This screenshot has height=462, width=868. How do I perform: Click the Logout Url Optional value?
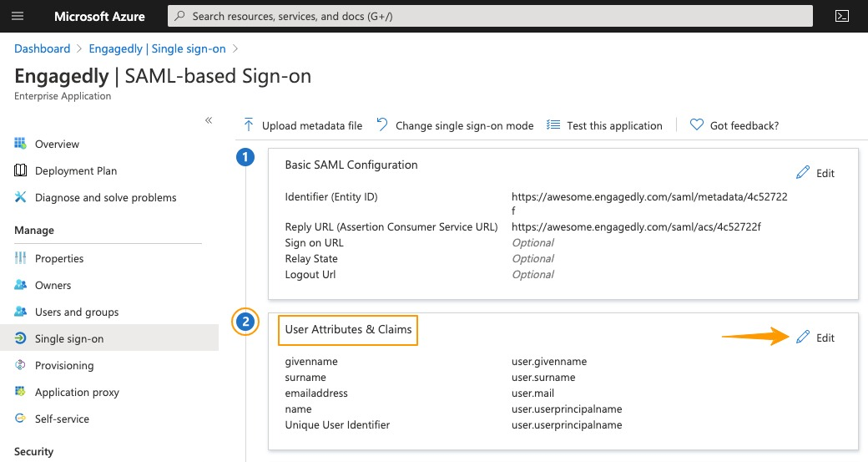[532, 275]
